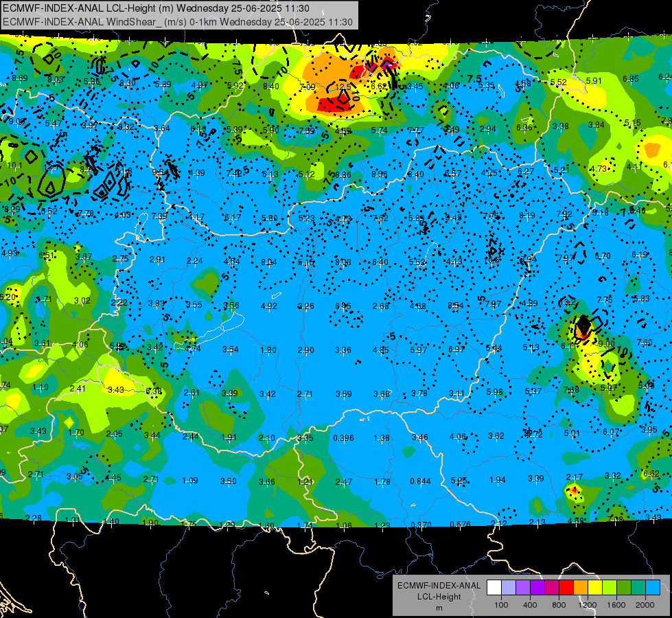Click the wind shear value 3.11
The height and width of the screenshot is (618, 672).
pos(457,393)
